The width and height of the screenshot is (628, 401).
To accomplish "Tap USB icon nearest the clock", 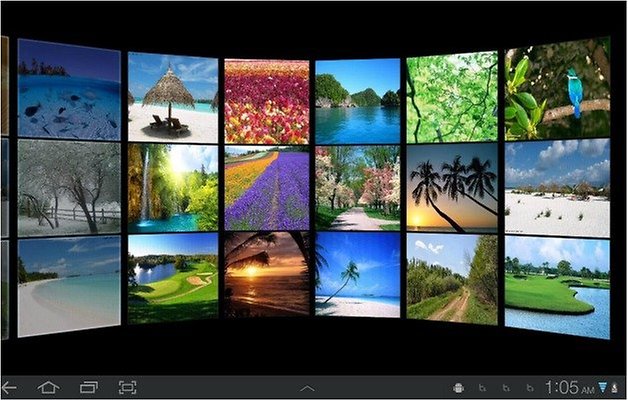I will pos(530,388).
